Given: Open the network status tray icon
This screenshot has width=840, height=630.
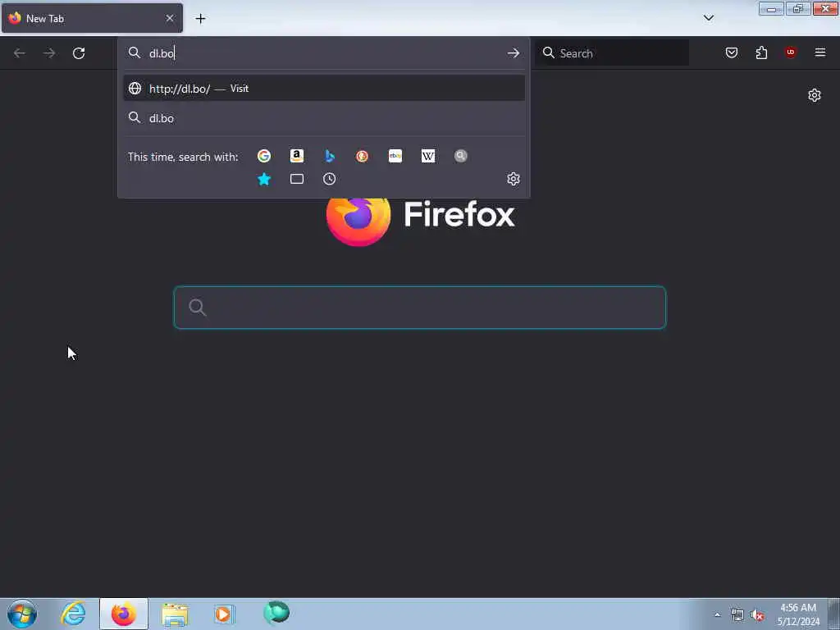Looking at the screenshot, I should click(737, 615).
